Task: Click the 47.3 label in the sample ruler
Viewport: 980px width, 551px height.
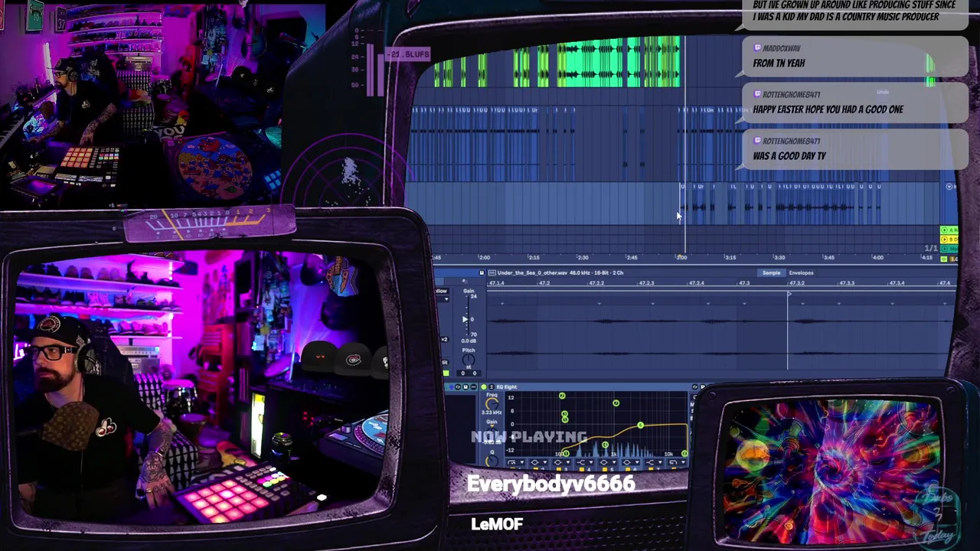Action: coord(744,283)
